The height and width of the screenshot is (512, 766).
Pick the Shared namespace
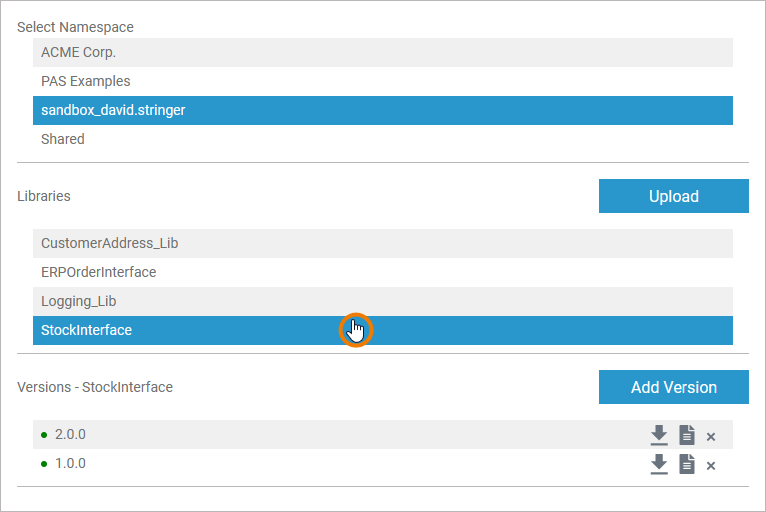tap(382, 139)
